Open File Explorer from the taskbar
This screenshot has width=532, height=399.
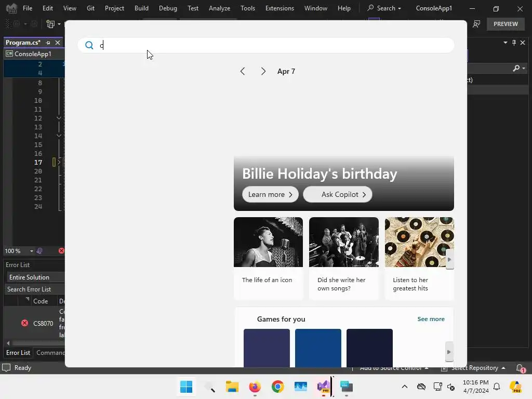point(232,387)
